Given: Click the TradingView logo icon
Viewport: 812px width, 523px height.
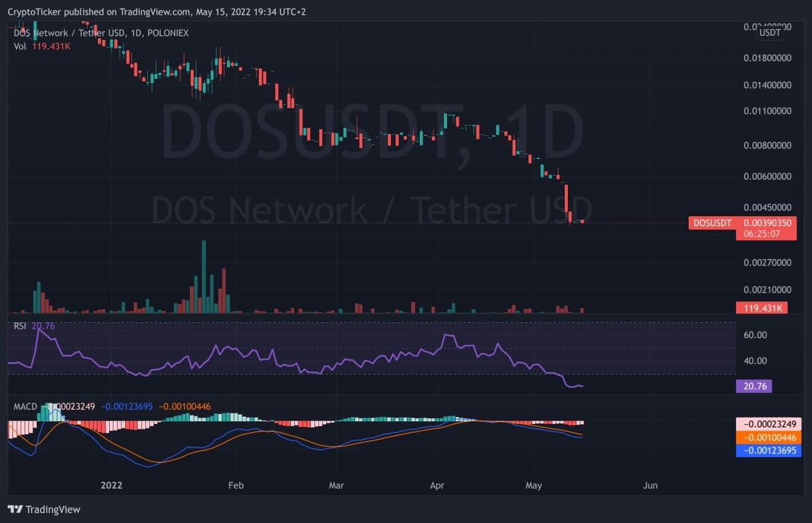Looking at the screenshot, I should [15, 509].
